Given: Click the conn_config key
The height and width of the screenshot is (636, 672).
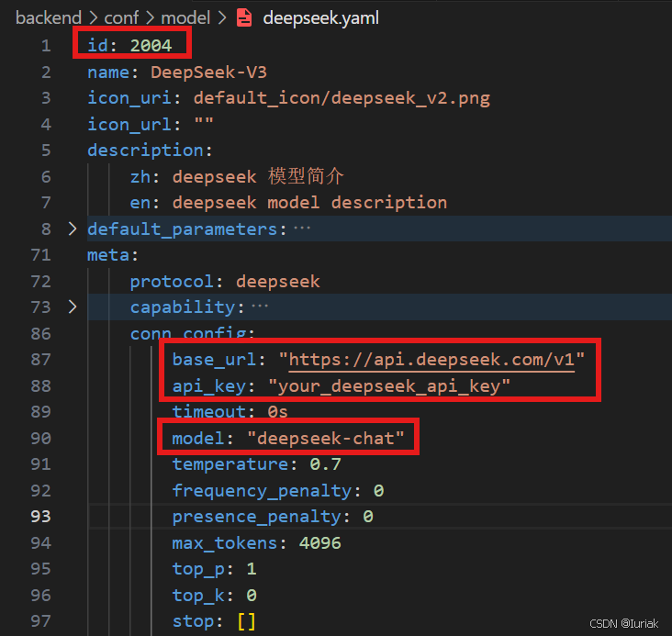Looking at the screenshot, I should [187, 333].
